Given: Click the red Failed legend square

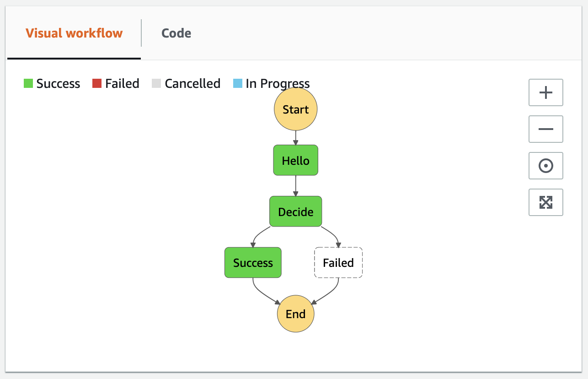Looking at the screenshot, I should coord(97,83).
